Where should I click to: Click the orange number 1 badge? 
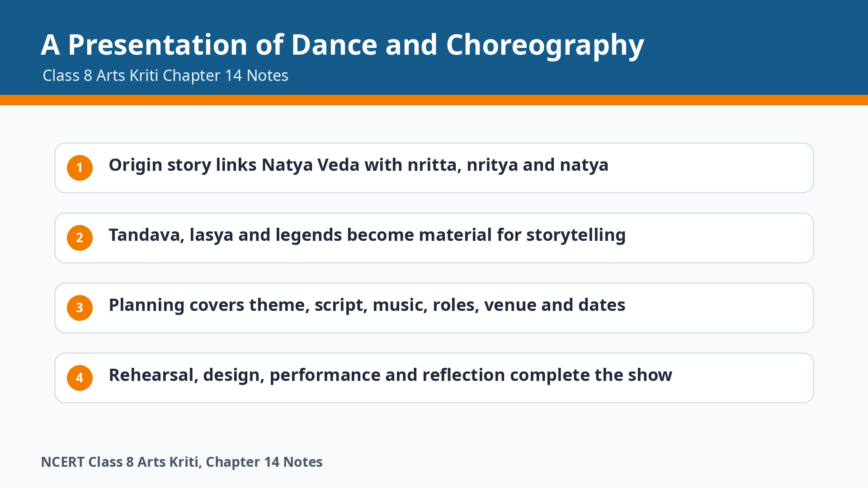tap(80, 168)
